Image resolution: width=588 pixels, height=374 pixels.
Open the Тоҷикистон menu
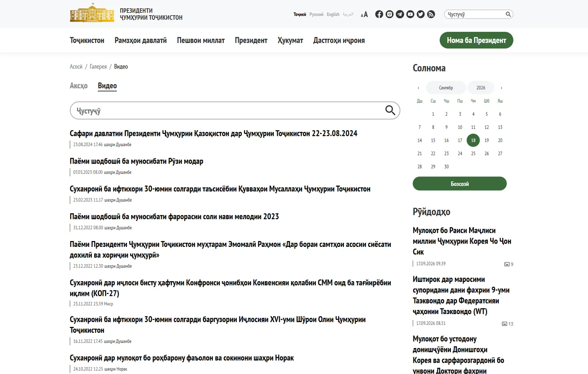tap(87, 40)
